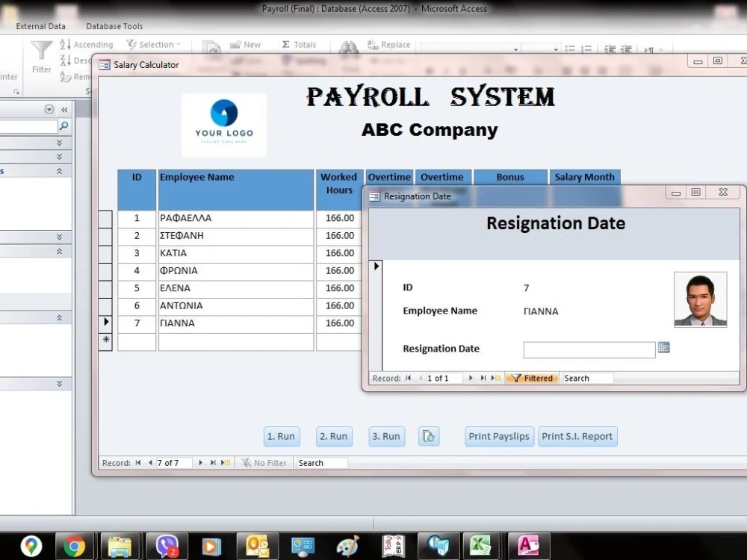Select row selector for ΣΤΕΦΑΝΗ
This screenshot has height=560, width=747.
point(105,237)
